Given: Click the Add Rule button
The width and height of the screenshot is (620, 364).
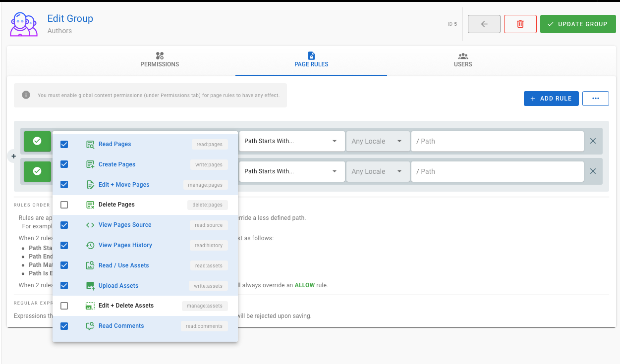Looking at the screenshot, I should 551,99.
